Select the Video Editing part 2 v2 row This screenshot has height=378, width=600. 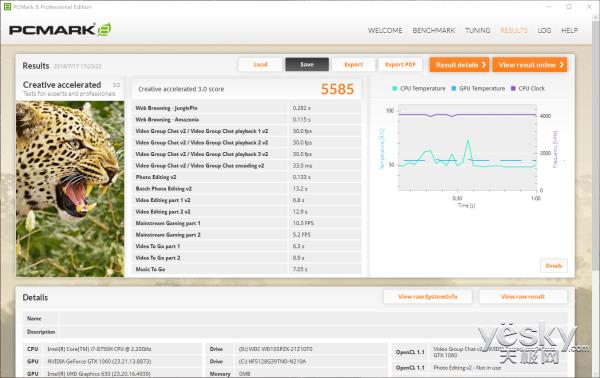pyautogui.click(x=246, y=212)
